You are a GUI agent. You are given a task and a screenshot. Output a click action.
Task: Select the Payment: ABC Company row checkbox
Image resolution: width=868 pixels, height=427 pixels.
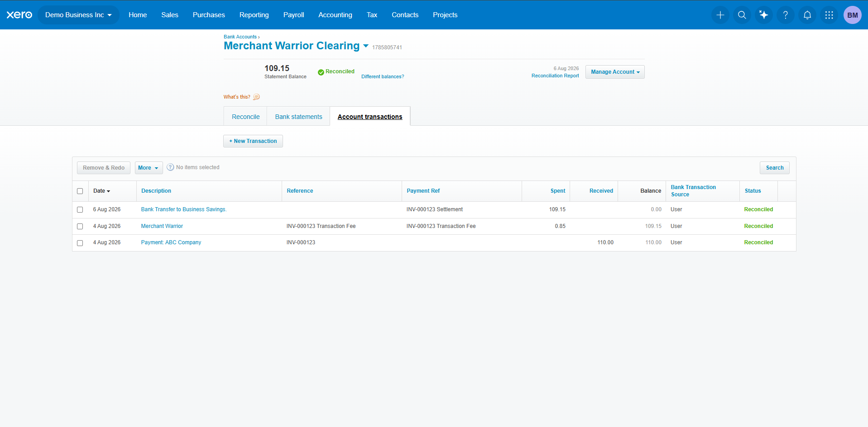[80, 243]
